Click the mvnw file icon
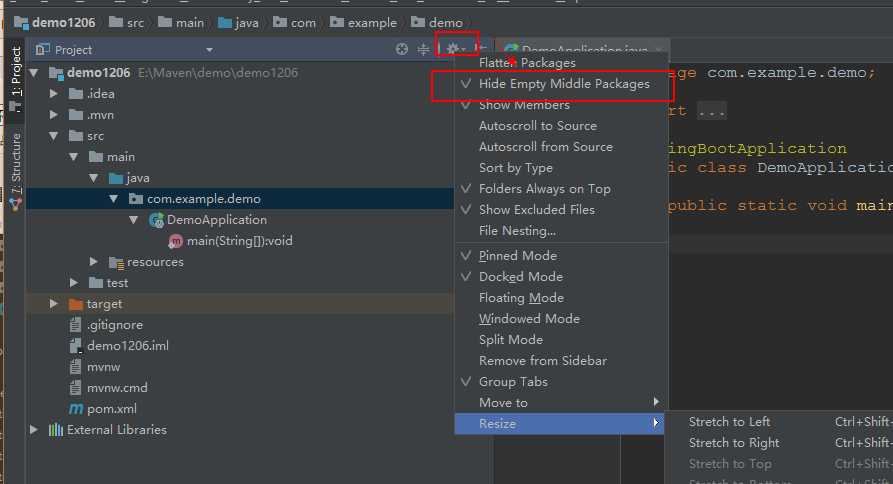Viewport: 893px width, 484px height. click(x=75, y=367)
